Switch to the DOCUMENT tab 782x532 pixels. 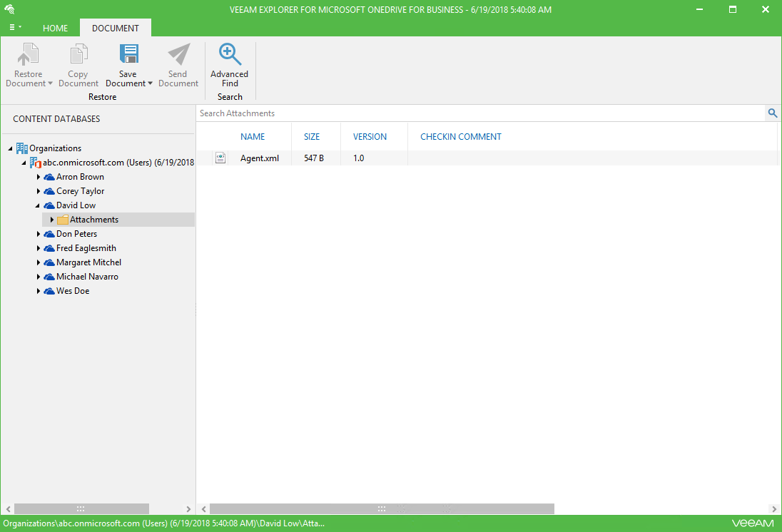[115, 29]
